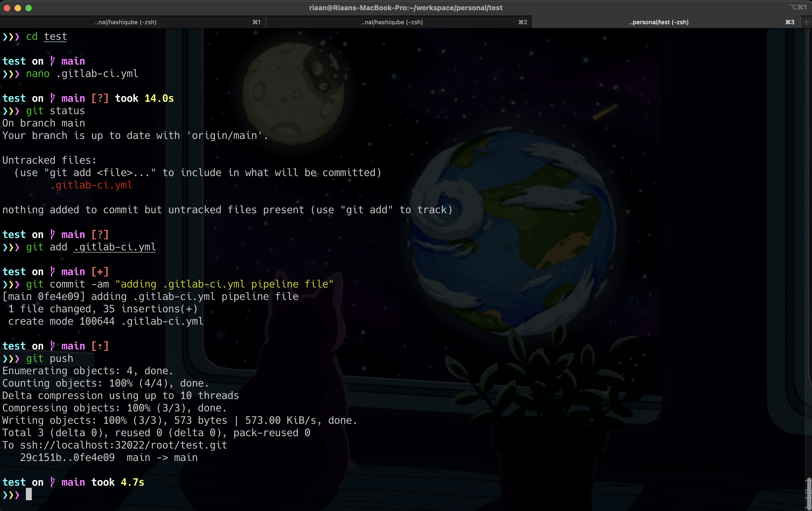The height and width of the screenshot is (511, 812).
Task: Click 'Your branch is up to date' line
Action: click(135, 135)
